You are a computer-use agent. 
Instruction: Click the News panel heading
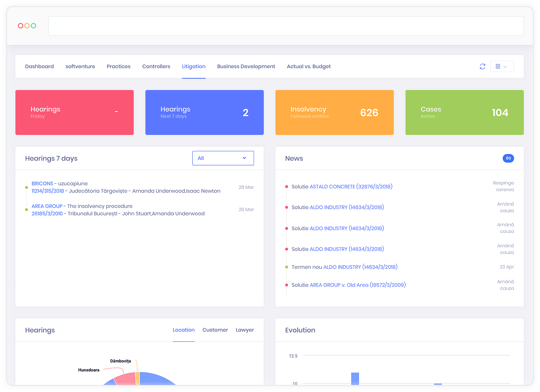coord(294,158)
